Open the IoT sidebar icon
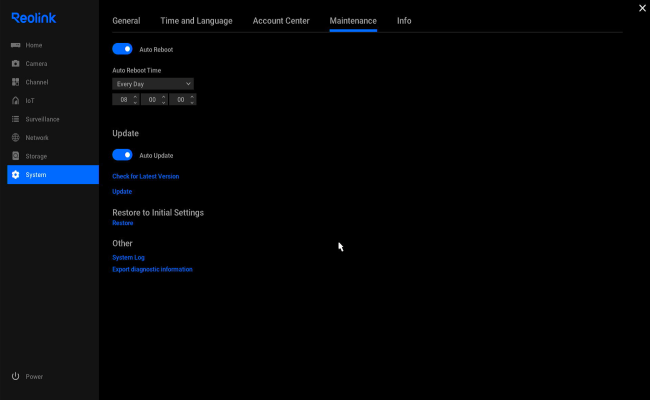 (15, 101)
